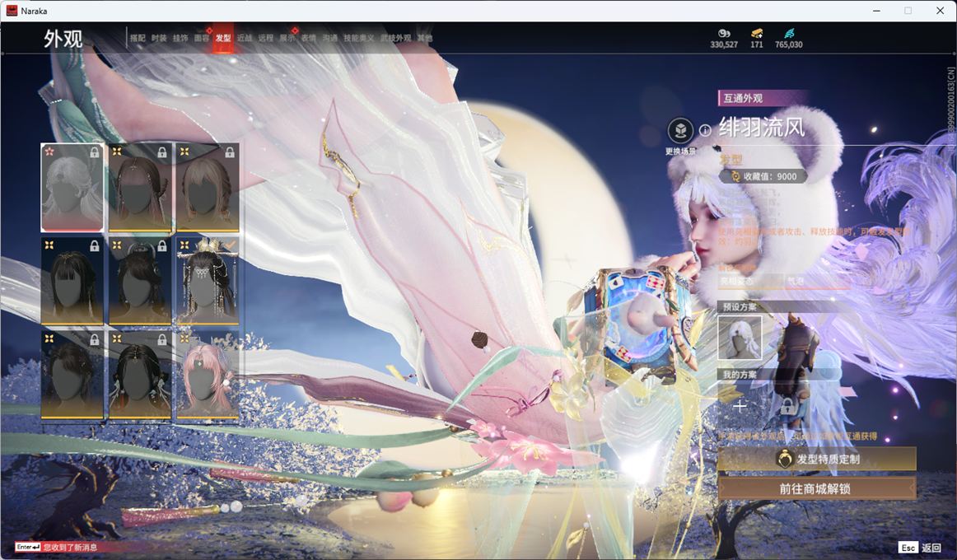Screen dimensions: 957x560
Task: Add a new scheme with the plus icon
Action: click(x=739, y=406)
